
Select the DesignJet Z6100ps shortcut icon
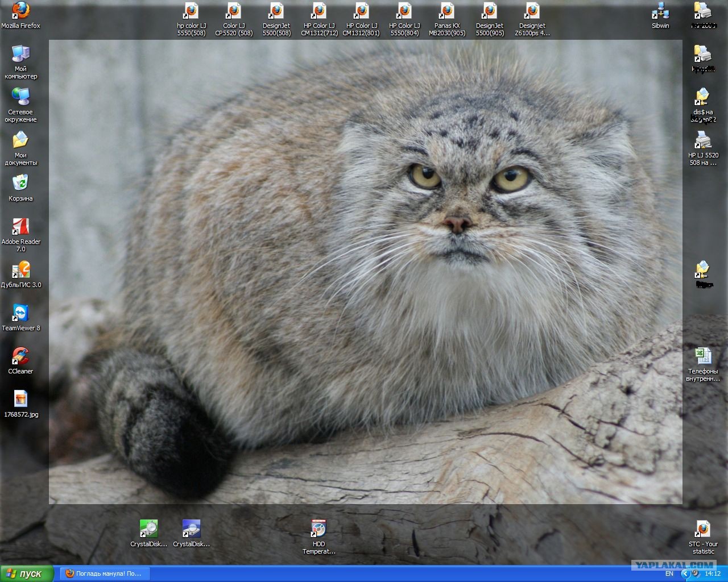pyautogui.click(x=532, y=10)
